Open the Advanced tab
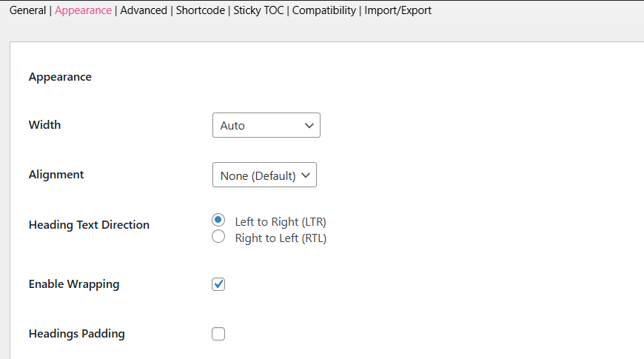The height and width of the screenshot is (359, 644). 144,10
